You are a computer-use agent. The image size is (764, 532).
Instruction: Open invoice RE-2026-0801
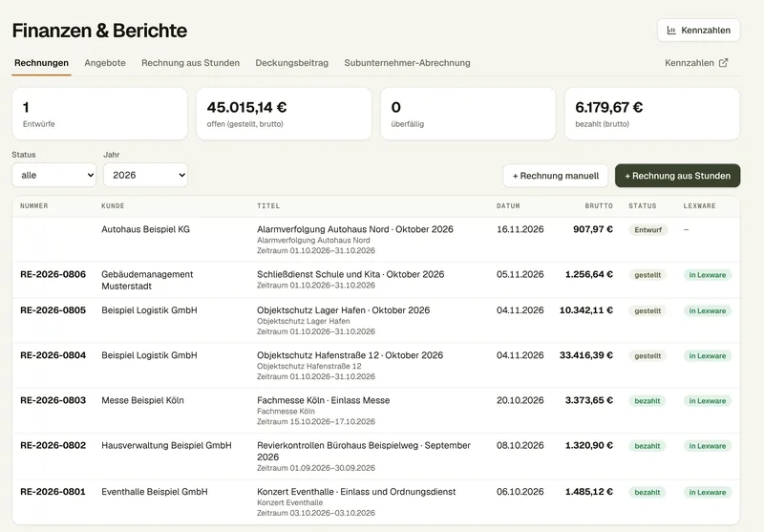tap(53, 492)
